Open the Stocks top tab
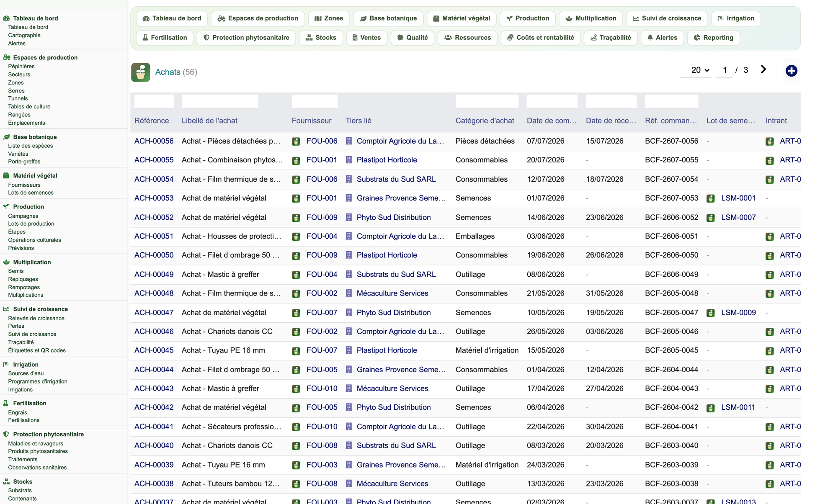The image size is (815, 504). pos(321,38)
